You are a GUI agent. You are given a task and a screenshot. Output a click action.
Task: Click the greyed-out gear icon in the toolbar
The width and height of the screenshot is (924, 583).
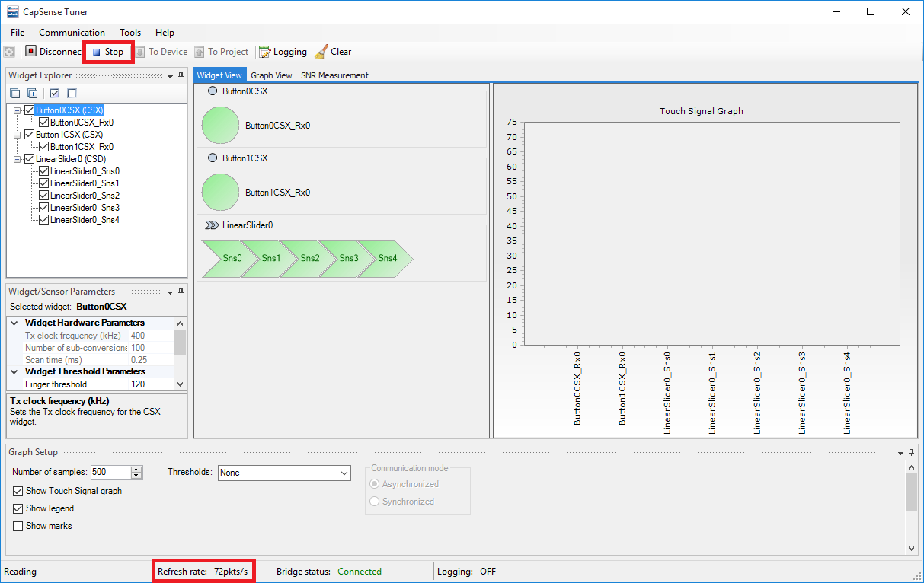pyautogui.click(x=9, y=52)
